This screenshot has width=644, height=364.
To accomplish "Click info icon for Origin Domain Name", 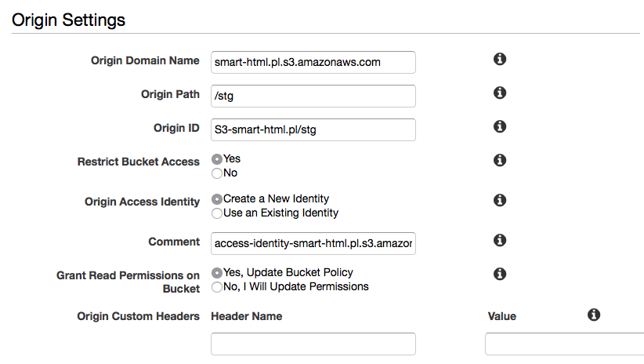I will pyautogui.click(x=499, y=60).
